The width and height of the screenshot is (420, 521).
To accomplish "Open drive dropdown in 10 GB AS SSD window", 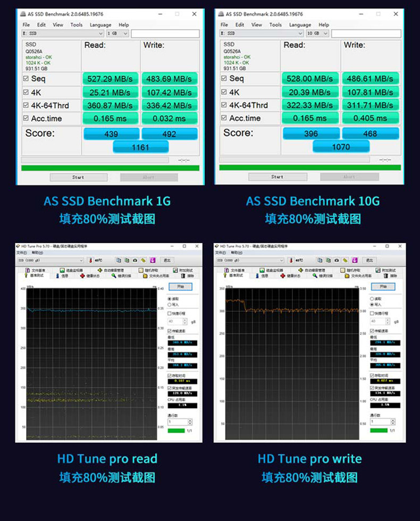I will coord(262,33).
